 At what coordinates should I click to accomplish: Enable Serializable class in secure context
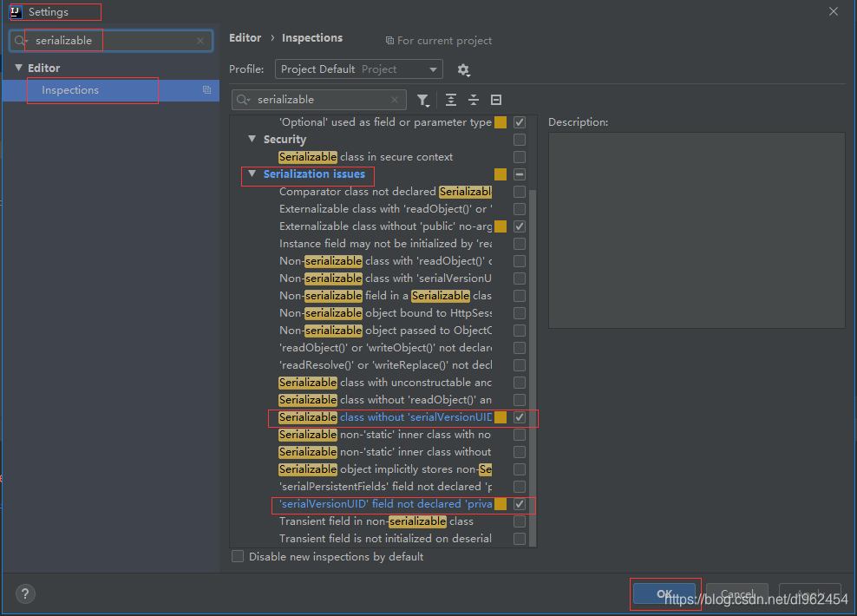[520, 157]
